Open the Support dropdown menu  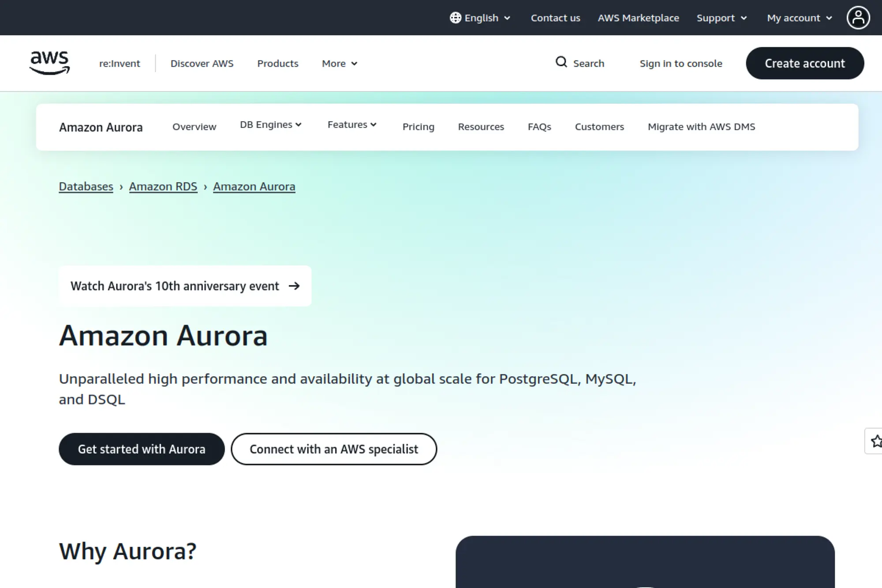tap(721, 18)
